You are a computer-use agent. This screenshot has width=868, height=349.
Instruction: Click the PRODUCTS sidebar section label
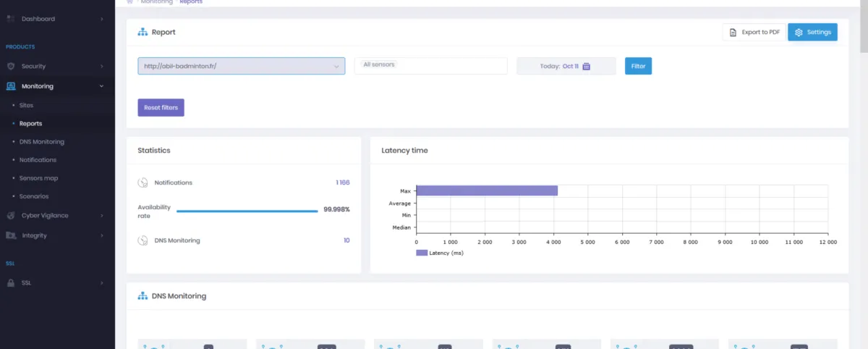click(20, 47)
